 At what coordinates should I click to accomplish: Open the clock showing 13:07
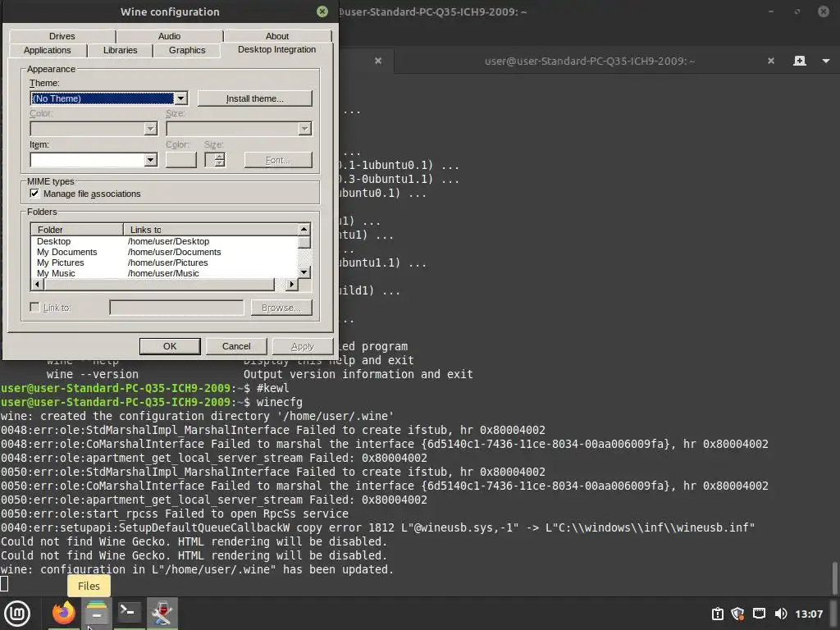[808, 614]
